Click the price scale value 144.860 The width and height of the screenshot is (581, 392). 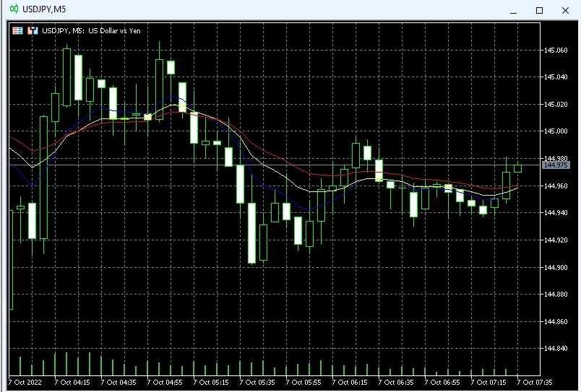[x=556, y=322]
